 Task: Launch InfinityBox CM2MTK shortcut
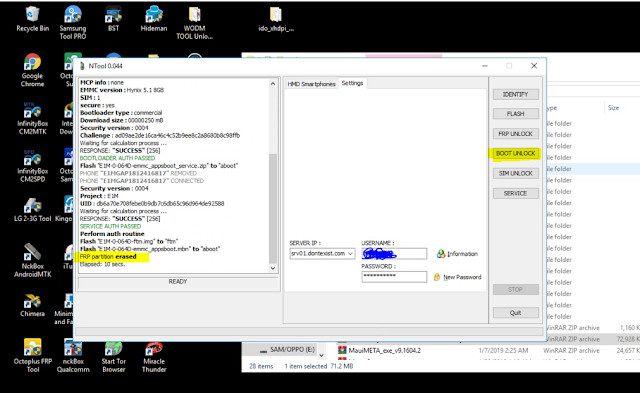tap(32, 118)
